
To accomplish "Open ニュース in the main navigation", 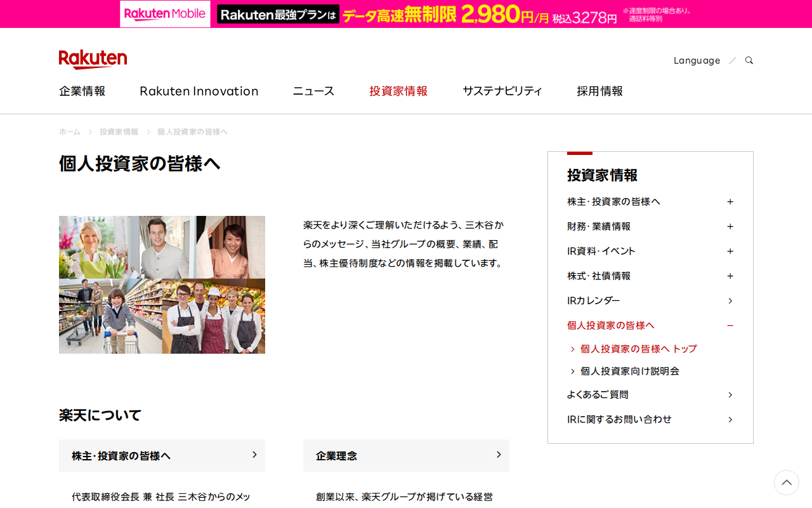I will click(x=313, y=91).
